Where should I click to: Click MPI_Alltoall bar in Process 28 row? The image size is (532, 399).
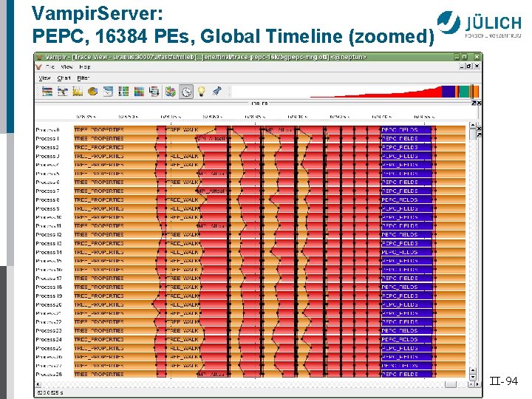point(212,374)
